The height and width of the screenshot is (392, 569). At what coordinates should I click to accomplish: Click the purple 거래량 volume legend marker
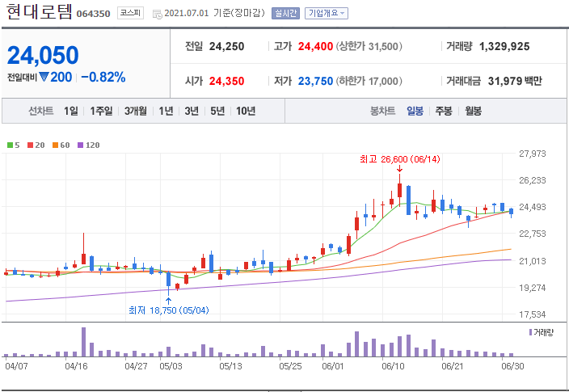[x=530, y=332]
